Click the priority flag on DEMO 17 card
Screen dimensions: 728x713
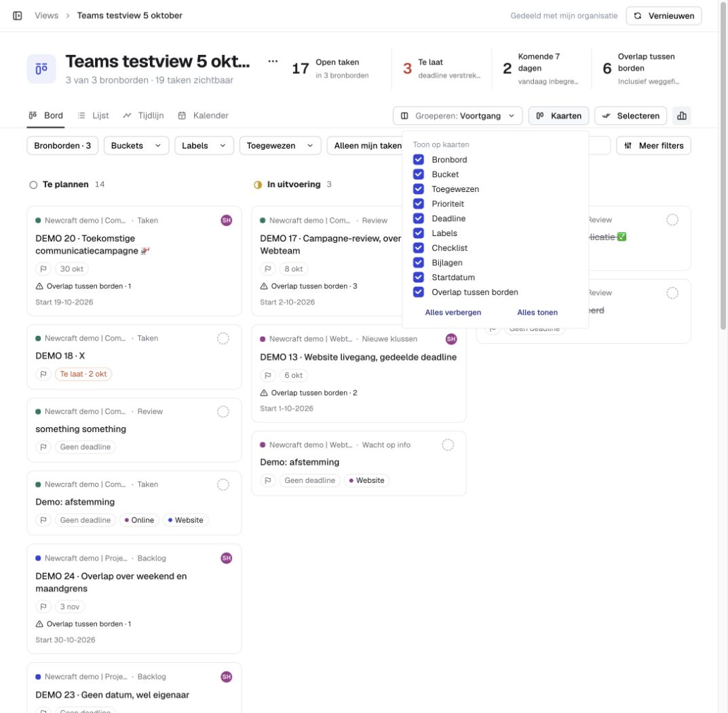(x=268, y=269)
